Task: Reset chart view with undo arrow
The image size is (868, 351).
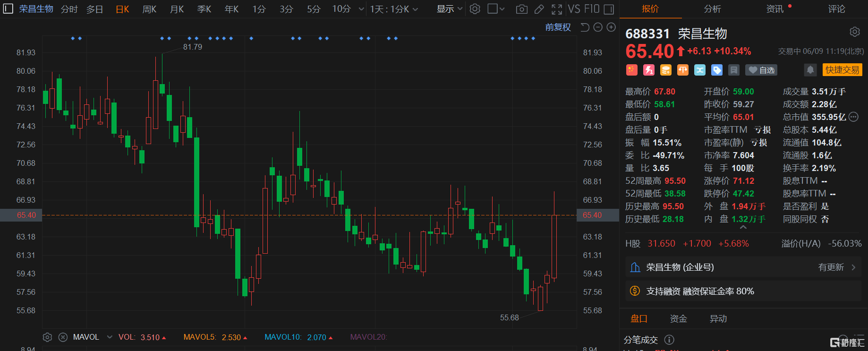Action: 585,27
